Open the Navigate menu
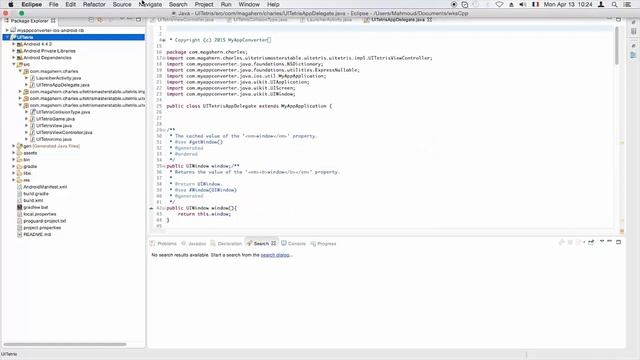This screenshot has width=640, height=360. (x=150, y=4)
